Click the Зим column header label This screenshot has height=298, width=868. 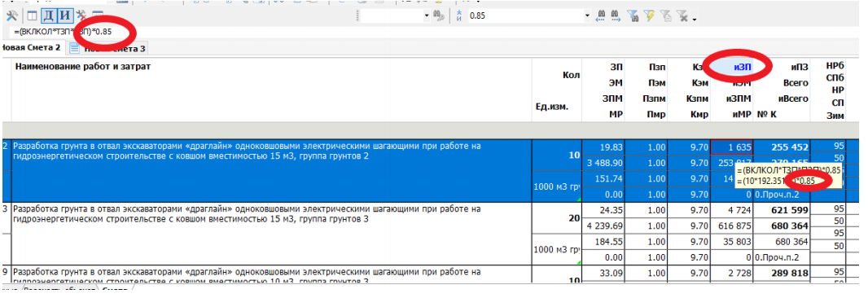click(835, 116)
